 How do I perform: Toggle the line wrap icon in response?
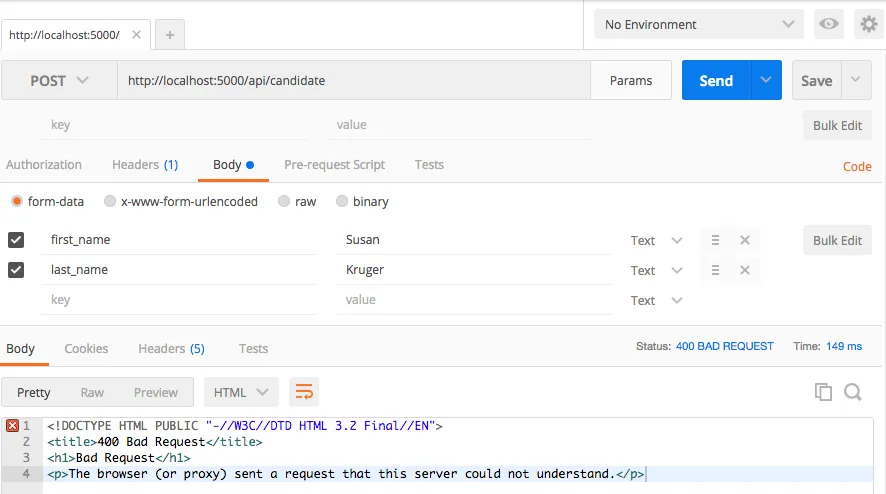[x=304, y=392]
